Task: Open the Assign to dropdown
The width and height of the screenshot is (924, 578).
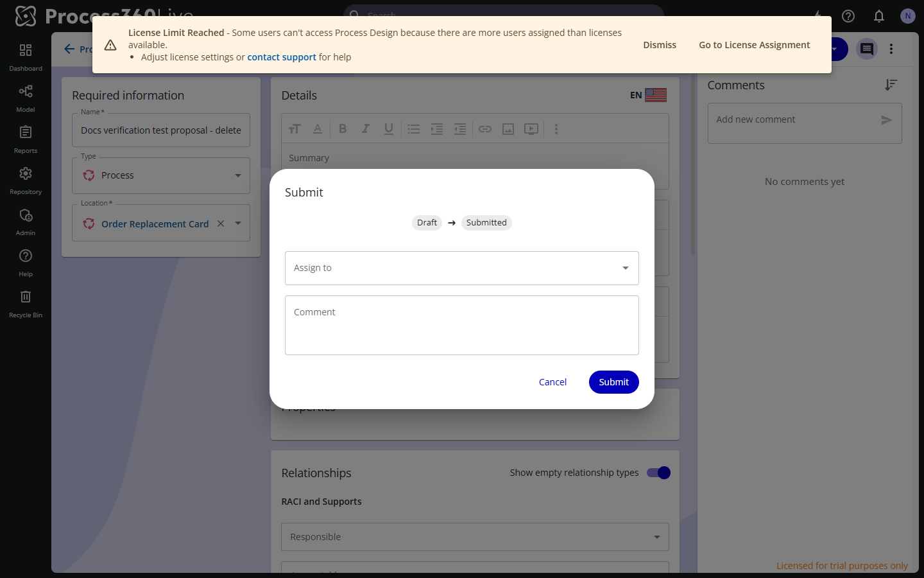Action: [462, 268]
